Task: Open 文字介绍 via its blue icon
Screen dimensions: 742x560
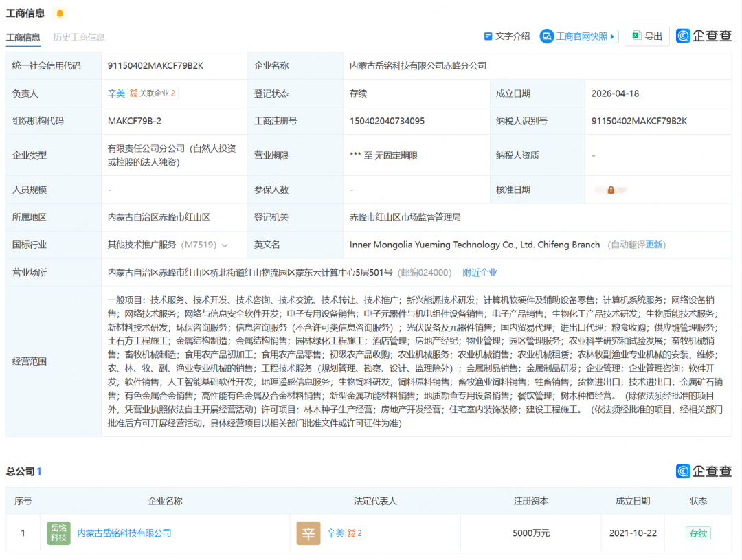Action: 488,36
